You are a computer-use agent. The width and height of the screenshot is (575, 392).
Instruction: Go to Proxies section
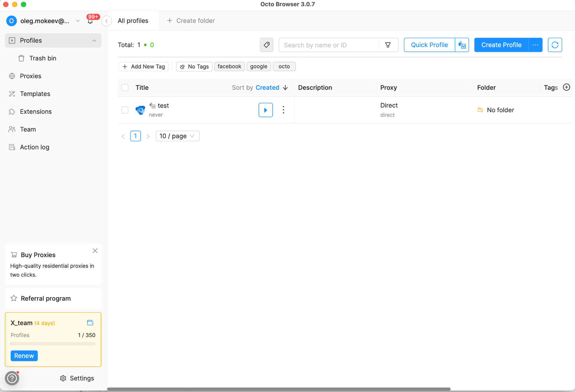pos(30,76)
